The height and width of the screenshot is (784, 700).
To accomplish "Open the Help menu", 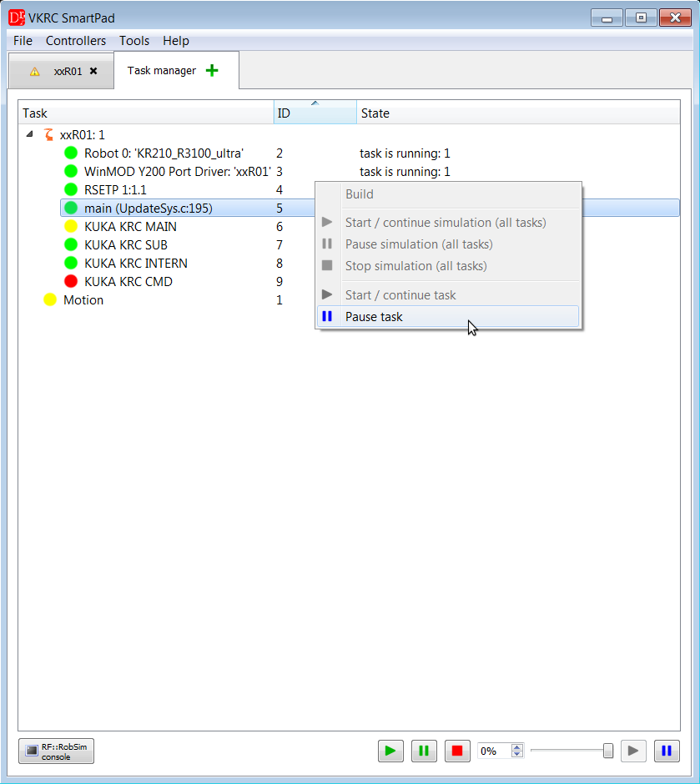I will click(176, 41).
